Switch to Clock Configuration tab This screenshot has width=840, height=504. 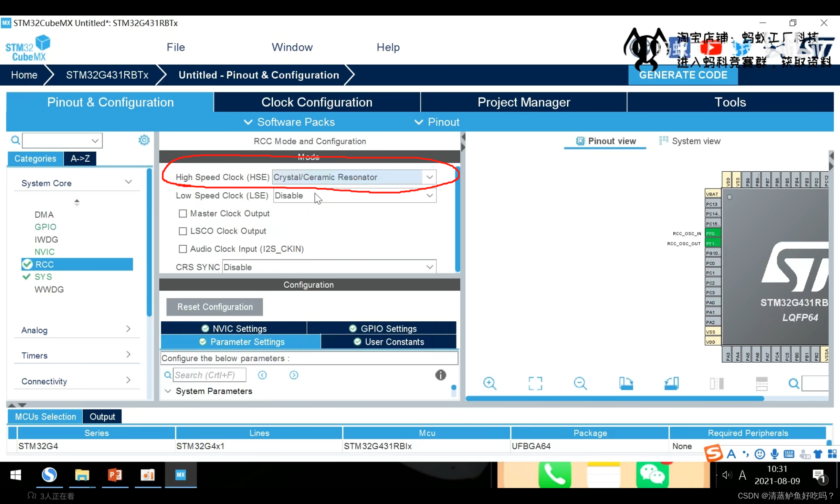click(x=317, y=102)
